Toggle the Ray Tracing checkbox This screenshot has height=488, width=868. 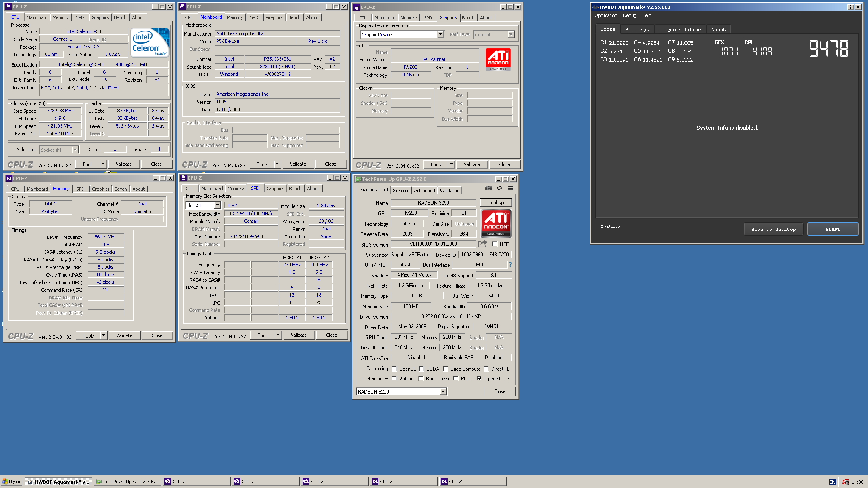[421, 379]
